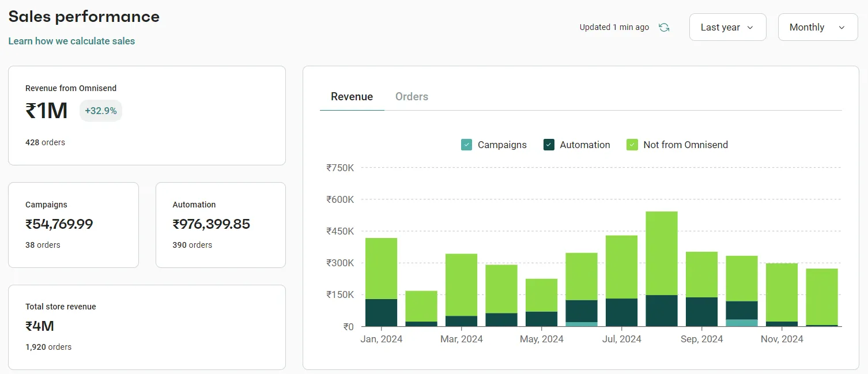The image size is (868, 374).
Task: Disable the Not from Omnisend checkbox
Action: [632, 145]
